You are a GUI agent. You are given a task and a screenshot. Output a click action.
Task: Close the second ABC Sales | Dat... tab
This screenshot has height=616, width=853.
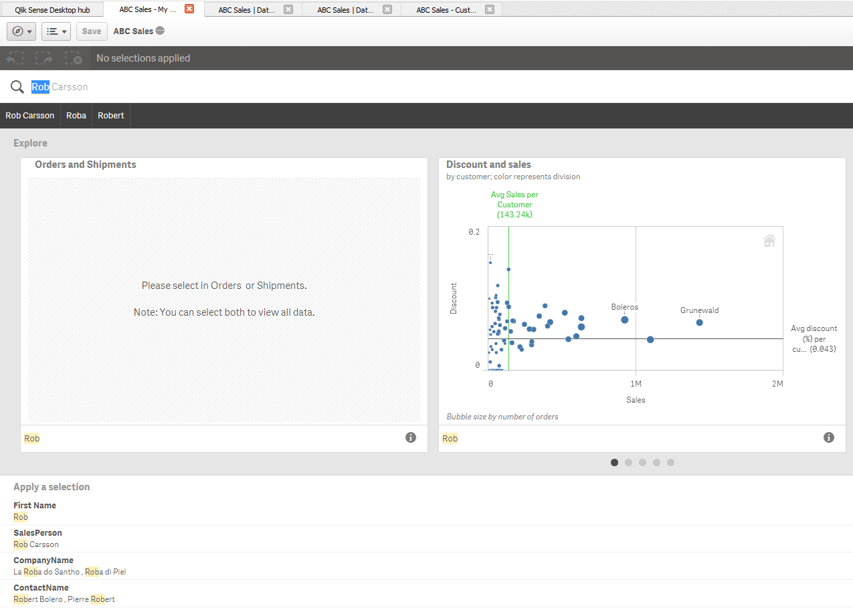(387, 9)
